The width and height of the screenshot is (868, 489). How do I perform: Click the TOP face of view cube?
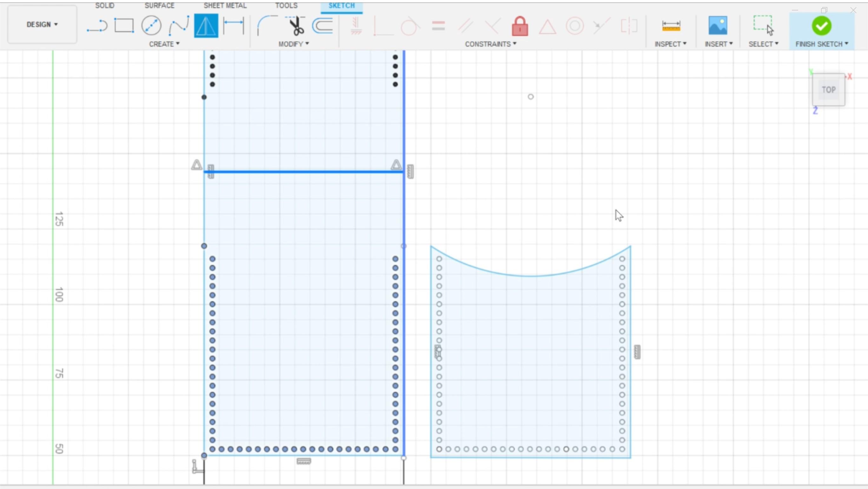[x=829, y=90]
